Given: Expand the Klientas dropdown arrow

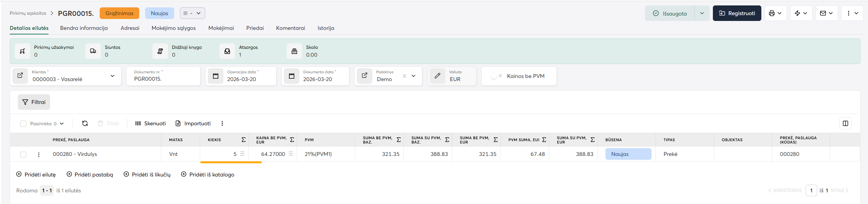Looking at the screenshot, I should [x=112, y=76].
